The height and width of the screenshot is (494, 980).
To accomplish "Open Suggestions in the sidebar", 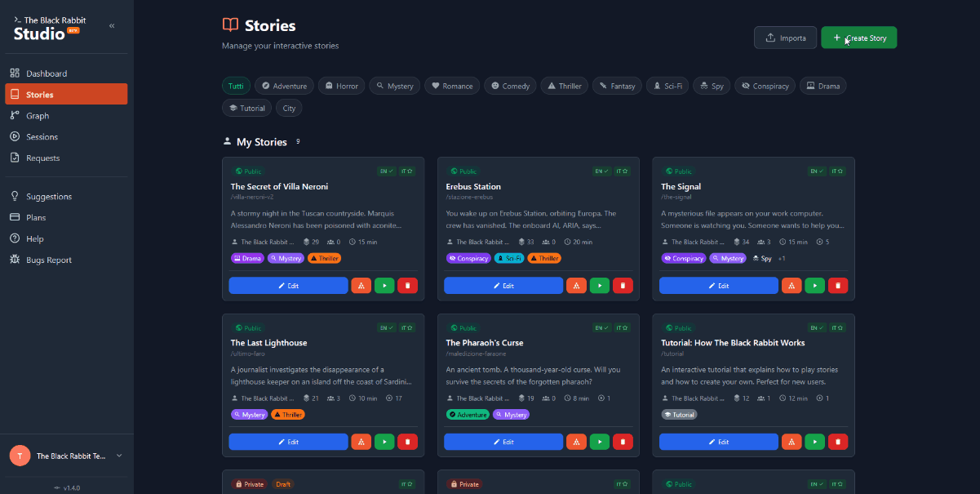I will pos(66,197).
